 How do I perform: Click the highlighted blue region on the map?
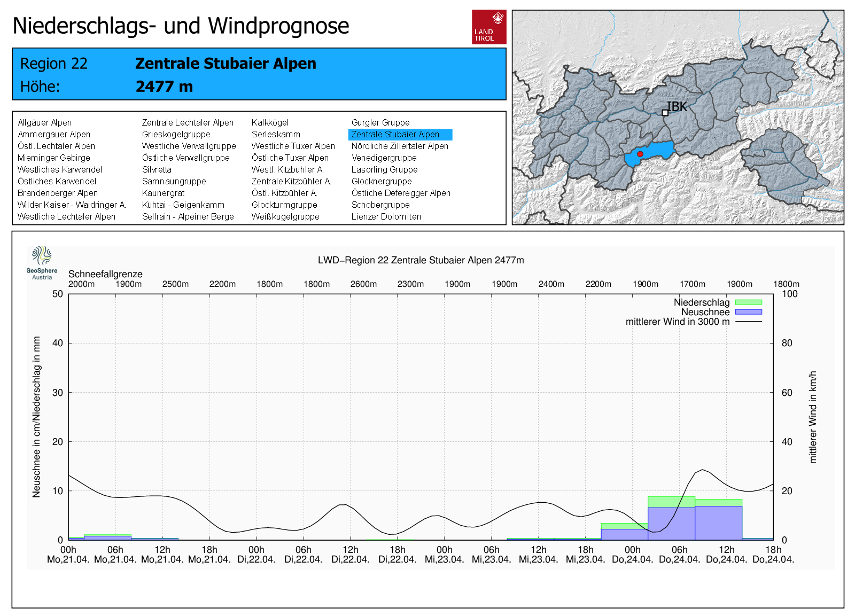point(656,151)
